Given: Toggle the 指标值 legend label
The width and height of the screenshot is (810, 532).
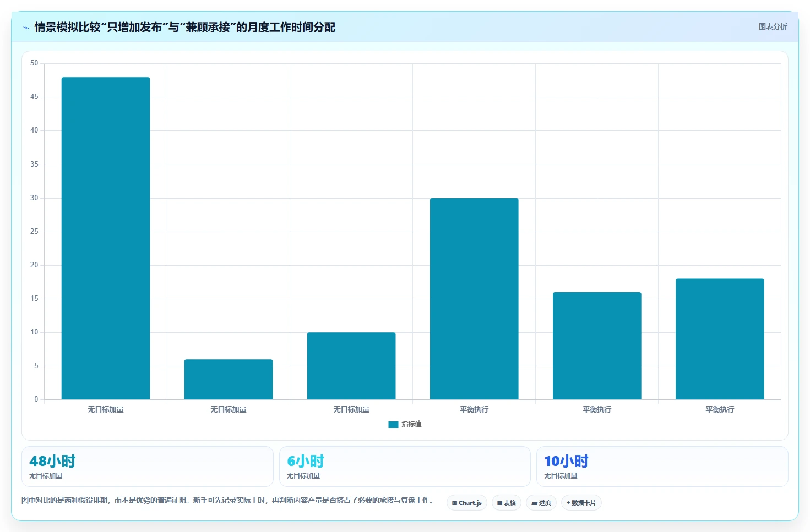Looking at the screenshot, I should pos(411,424).
